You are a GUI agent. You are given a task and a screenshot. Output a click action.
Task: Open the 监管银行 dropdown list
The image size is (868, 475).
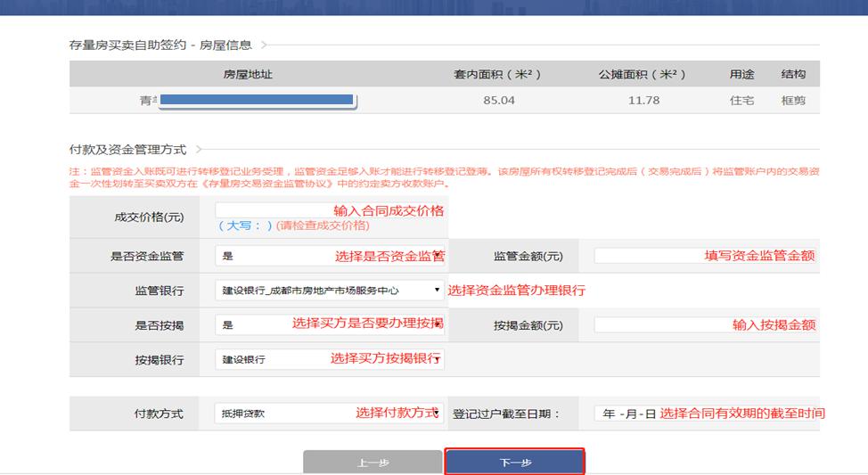330,291
